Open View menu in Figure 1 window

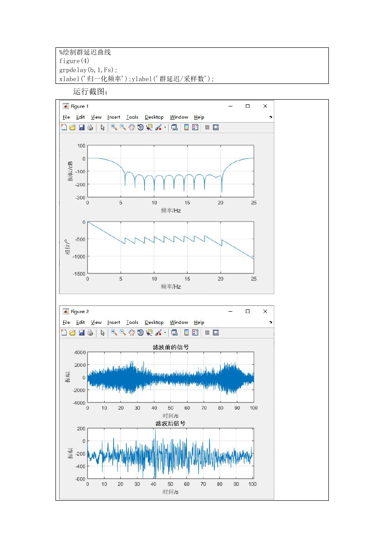tap(96, 117)
